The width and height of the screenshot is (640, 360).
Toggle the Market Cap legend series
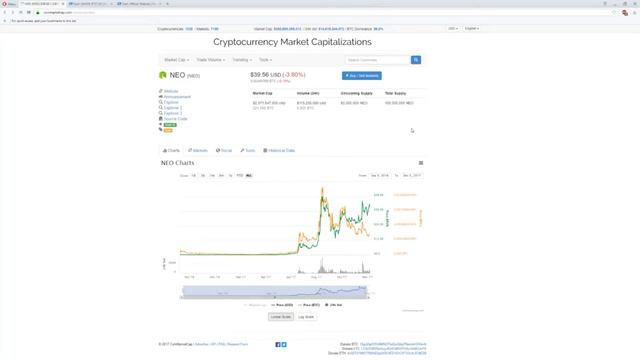(255, 305)
